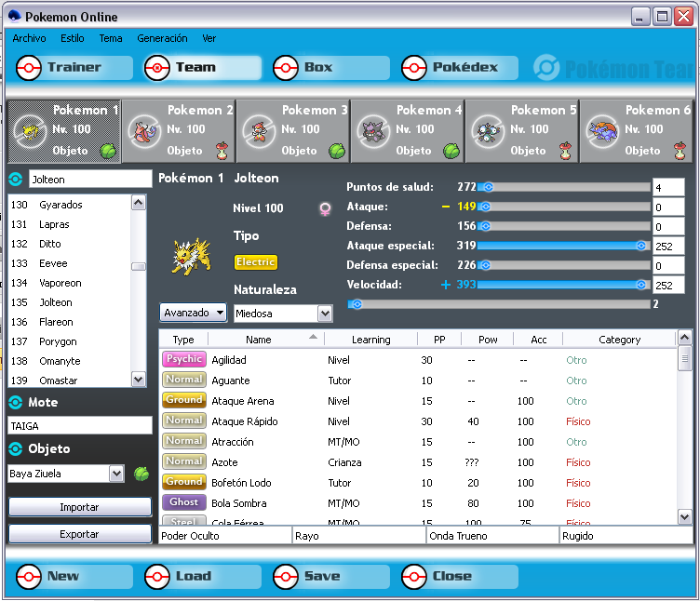Open the Pokédex section
The width and height of the screenshot is (700, 601).
click(460, 68)
